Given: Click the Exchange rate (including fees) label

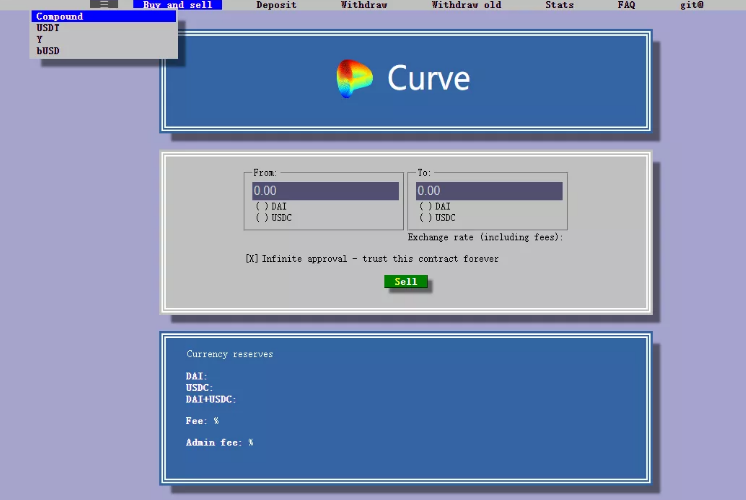Looking at the screenshot, I should [485, 237].
